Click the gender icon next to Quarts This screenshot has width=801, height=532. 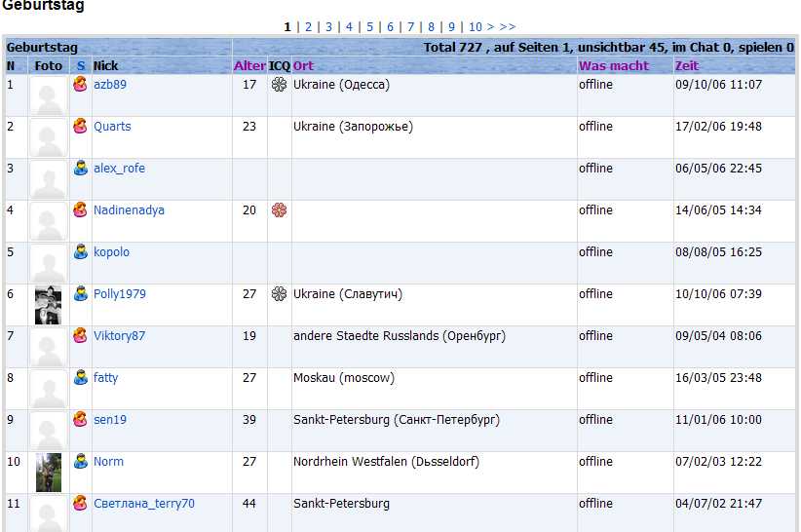81,127
